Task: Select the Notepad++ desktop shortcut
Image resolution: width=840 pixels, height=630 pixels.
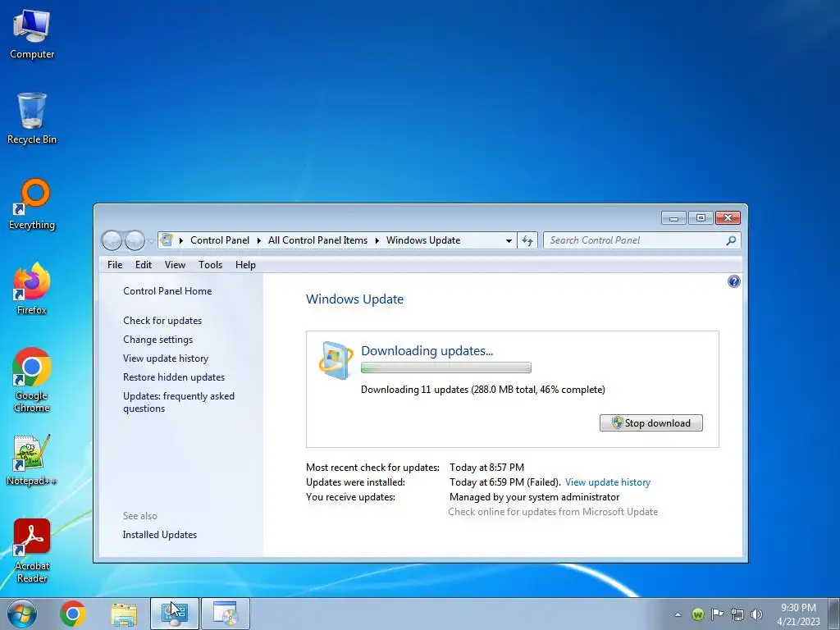Action: coord(32,461)
